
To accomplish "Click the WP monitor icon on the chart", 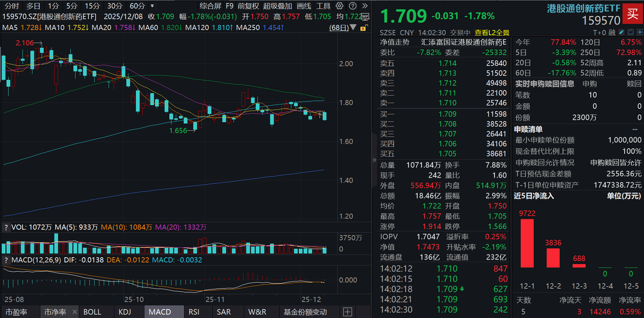I will point(365,16).
